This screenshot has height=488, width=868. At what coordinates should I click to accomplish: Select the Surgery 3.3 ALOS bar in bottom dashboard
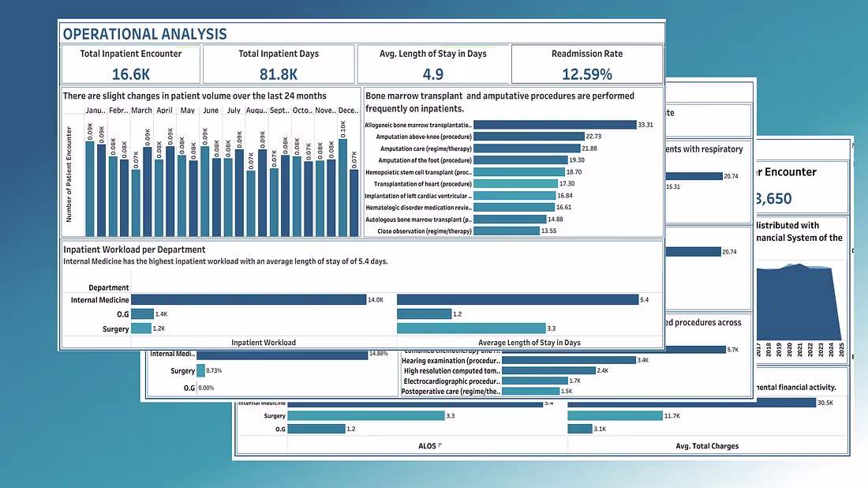[x=366, y=415]
